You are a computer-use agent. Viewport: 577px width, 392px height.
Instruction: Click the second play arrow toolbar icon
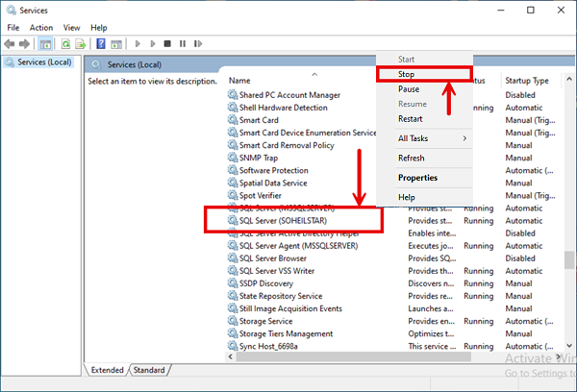(x=153, y=44)
